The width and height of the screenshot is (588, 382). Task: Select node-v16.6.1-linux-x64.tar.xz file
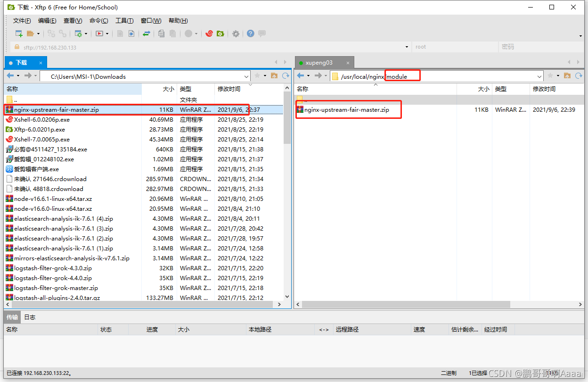[x=144, y=199]
